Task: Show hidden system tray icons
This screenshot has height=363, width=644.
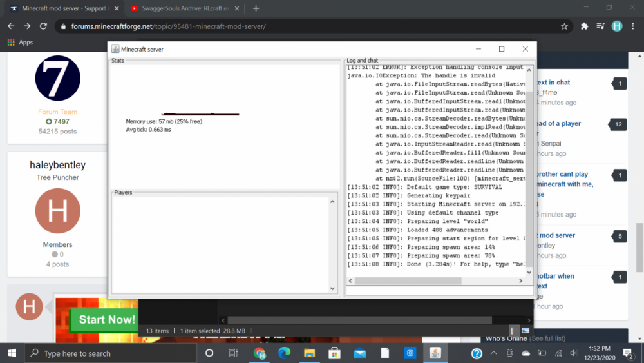Action: [x=493, y=353]
